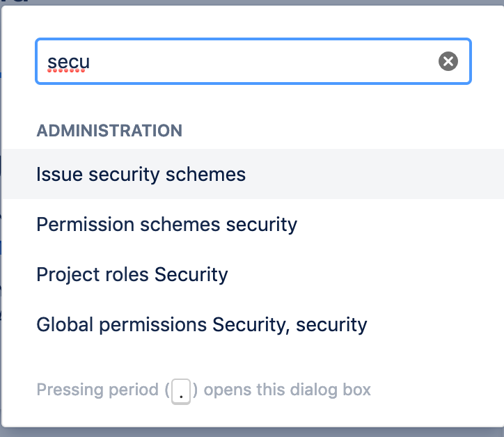Viewport: 504px width, 437px height.
Task: Click the ADMINISTRATION section heading
Action: tap(109, 130)
